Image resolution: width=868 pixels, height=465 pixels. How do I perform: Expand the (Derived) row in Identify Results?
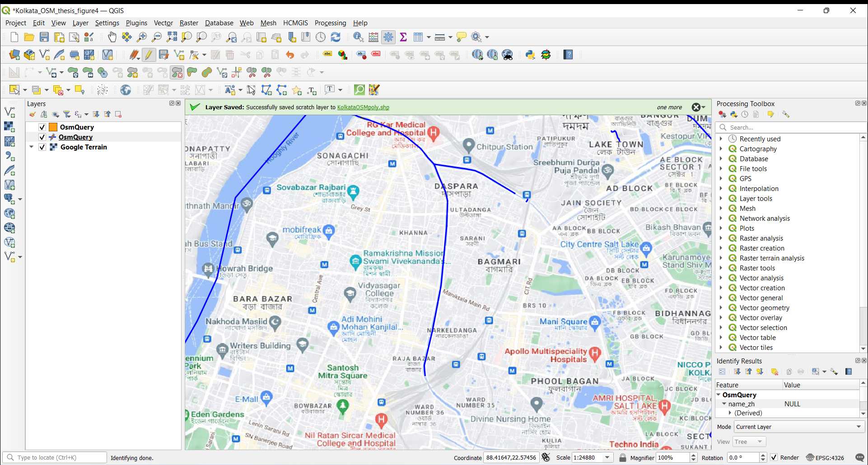pos(730,413)
